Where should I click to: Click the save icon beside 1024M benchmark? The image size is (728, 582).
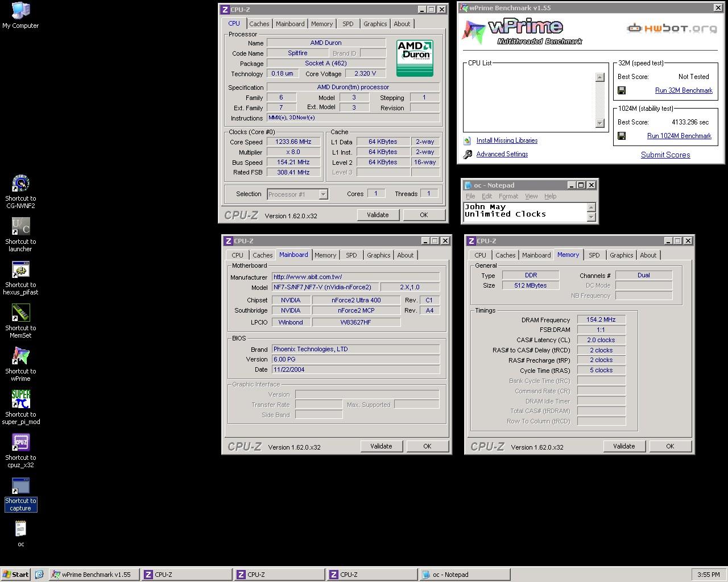tap(622, 136)
